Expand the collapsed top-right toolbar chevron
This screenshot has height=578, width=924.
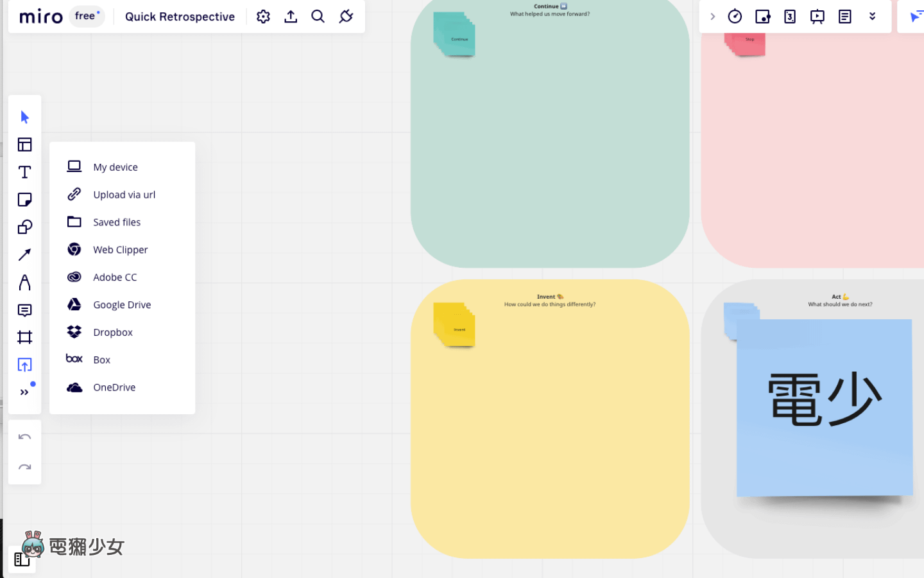click(712, 17)
